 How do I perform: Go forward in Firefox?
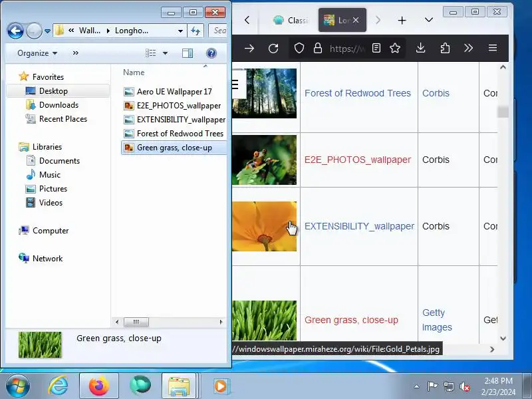pos(249,48)
